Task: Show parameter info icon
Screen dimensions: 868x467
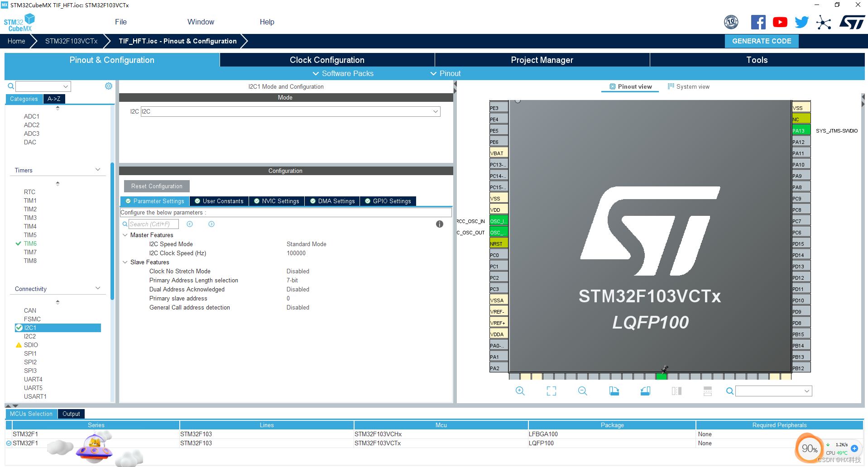Action: 439,224
